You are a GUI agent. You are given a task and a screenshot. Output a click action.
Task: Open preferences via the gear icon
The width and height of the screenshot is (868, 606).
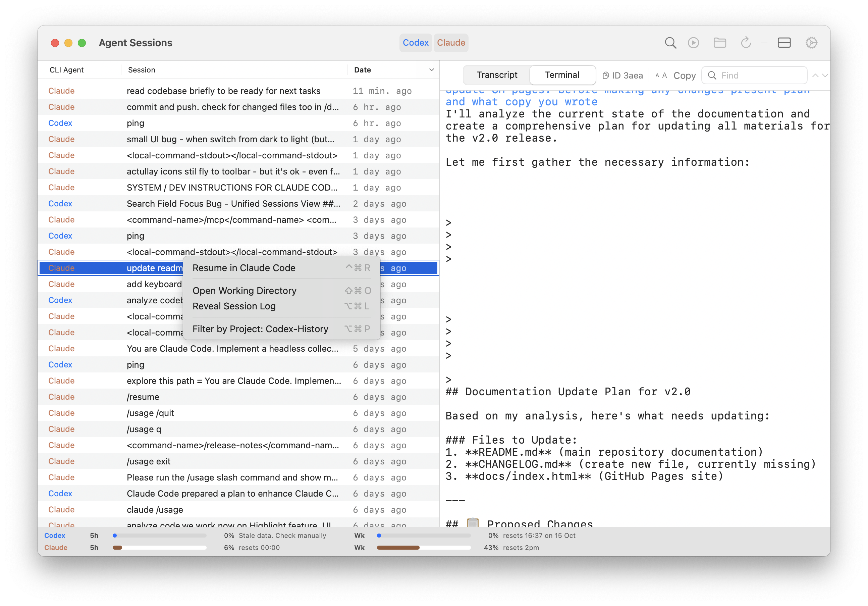(x=811, y=43)
